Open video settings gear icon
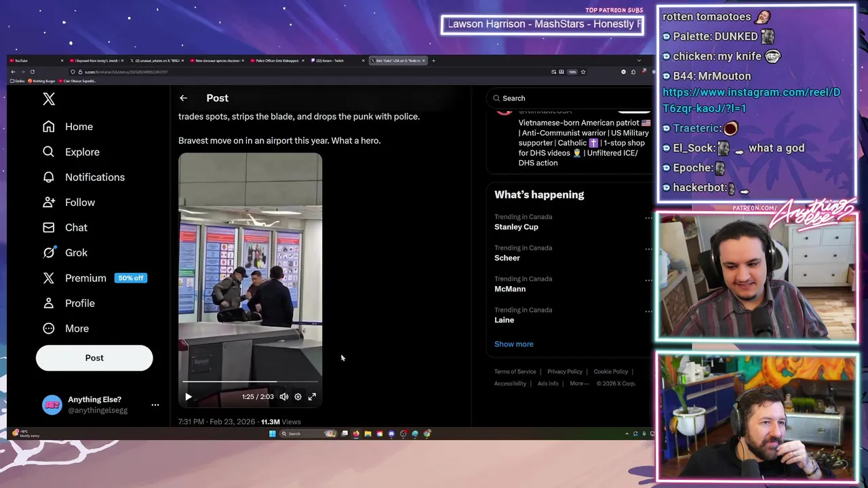The image size is (868, 488). 298,396
